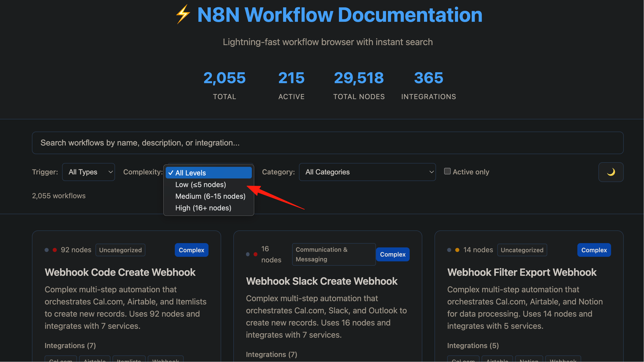Image resolution: width=644 pixels, height=362 pixels.
Task: Click Complex badge on 16 nodes card
Action: pos(393,255)
